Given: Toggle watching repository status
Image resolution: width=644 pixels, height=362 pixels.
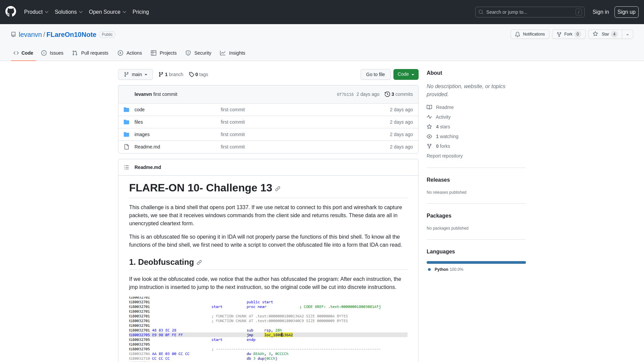Looking at the screenshot, I should click(x=530, y=34).
